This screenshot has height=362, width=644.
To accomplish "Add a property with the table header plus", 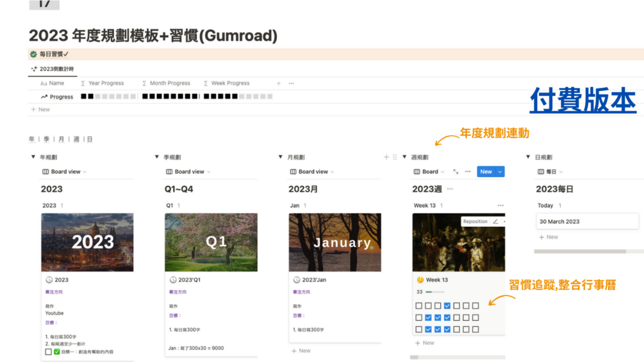I will click(x=279, y=83).
